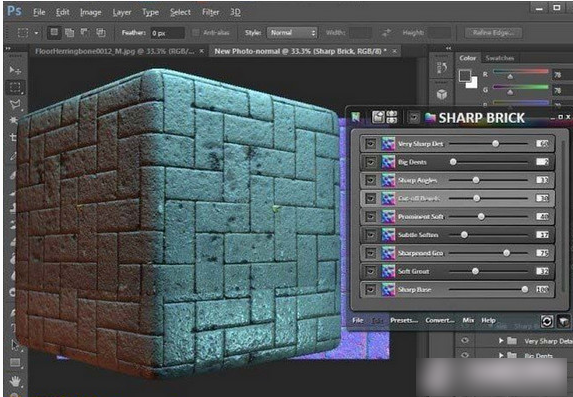Viewport: 573px width, 397px height.
Task: Toggle visibility eye for Sharp Angles
Action: 370,180
